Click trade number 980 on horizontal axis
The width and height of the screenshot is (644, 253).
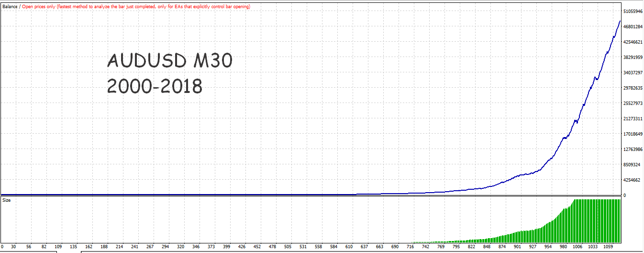click(x=563, y=247)
